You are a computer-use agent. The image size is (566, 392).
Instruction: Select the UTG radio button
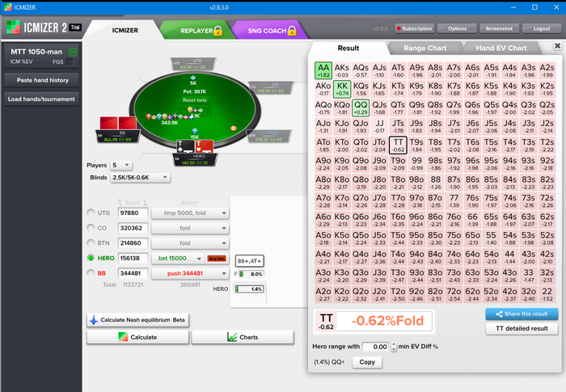click(x=91, y=213)
